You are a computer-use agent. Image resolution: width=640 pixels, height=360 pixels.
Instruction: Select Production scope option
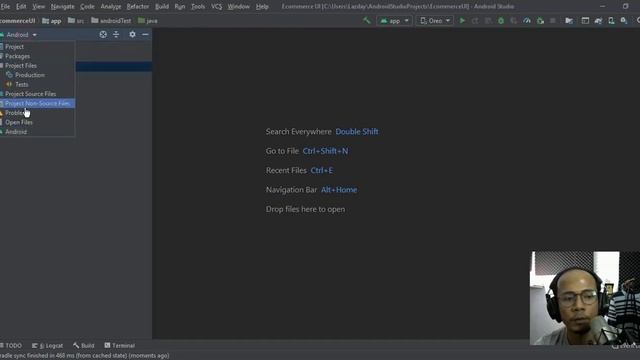coord(37,75)
